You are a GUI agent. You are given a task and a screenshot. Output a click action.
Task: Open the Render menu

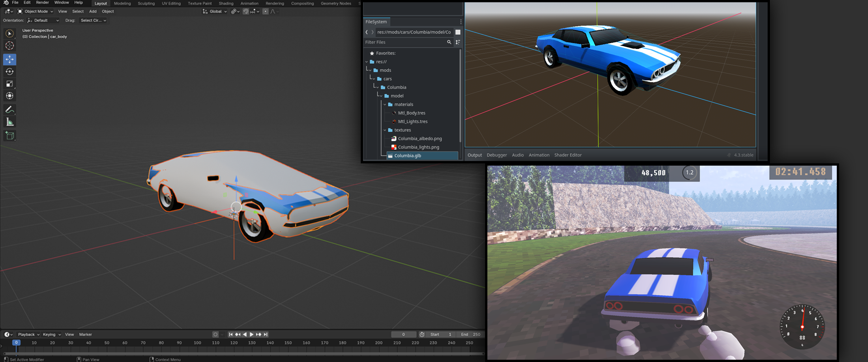coord(42,3)
